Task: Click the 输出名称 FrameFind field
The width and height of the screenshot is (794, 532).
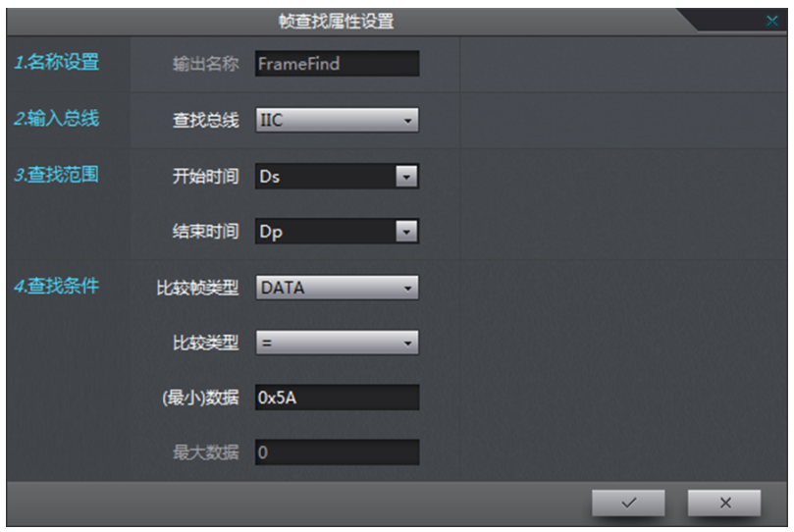Action: [x=338, y=64]
